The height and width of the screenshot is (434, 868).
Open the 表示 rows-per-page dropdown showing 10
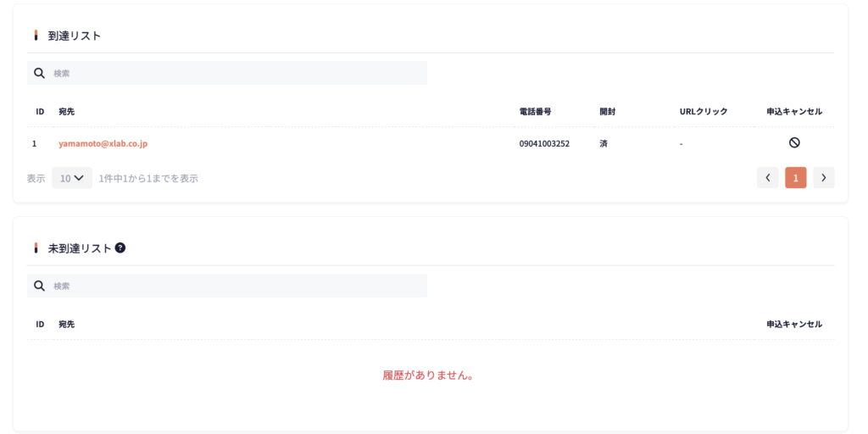(71, 178)
